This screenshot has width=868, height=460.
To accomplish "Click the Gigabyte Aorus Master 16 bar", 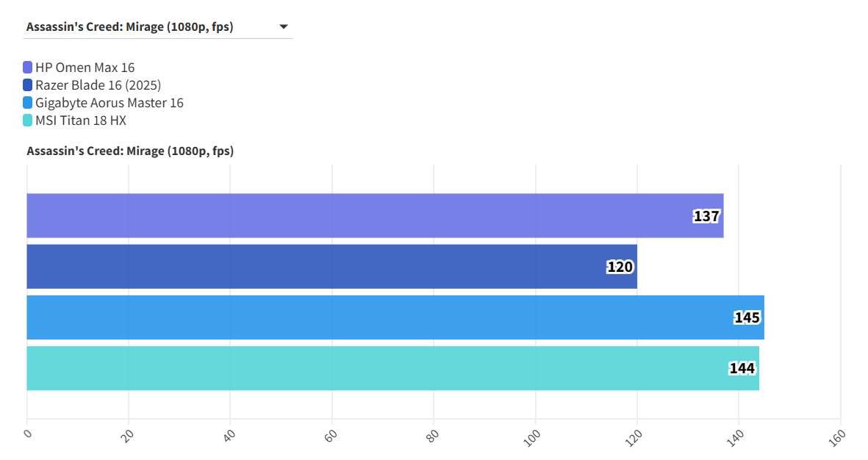I will (x=367, y=317).
